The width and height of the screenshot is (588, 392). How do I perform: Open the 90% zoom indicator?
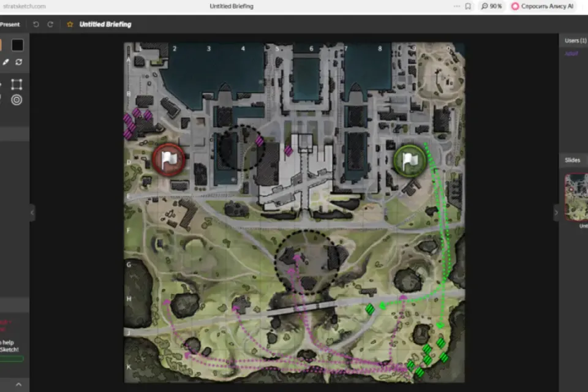coord(492,6)
